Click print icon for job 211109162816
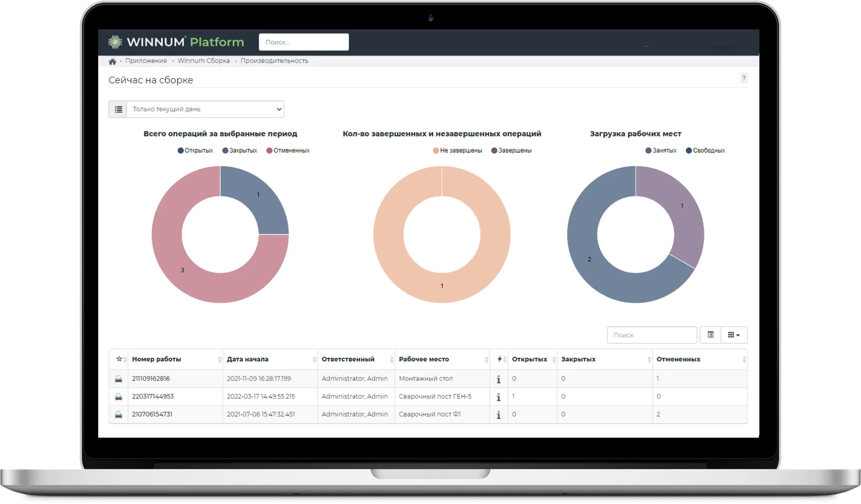 coord(119,379)
